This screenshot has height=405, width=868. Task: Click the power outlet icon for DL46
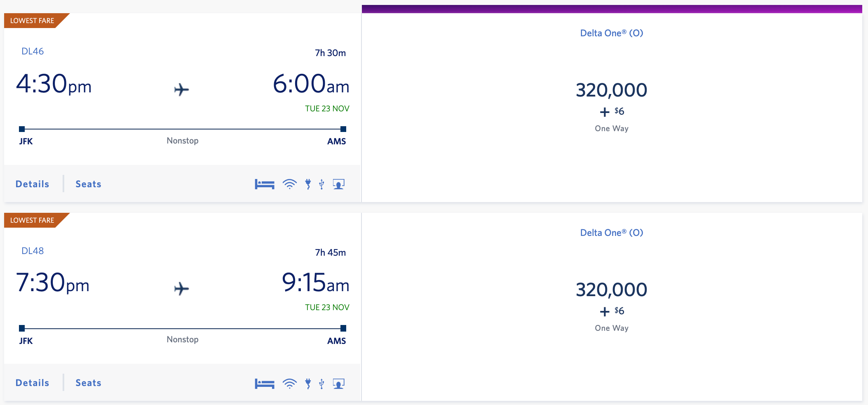[x=308, y=184]
